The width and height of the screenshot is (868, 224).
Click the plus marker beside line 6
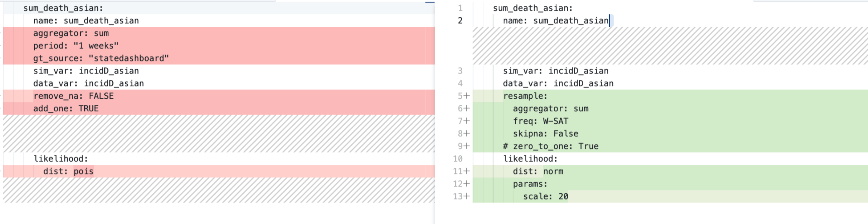coord(466,108)
